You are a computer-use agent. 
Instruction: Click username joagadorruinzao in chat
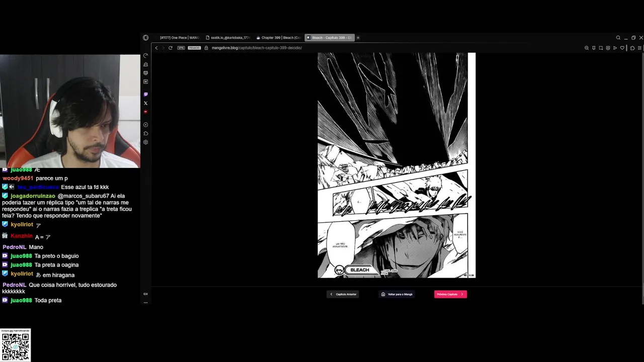coord(33,196)
